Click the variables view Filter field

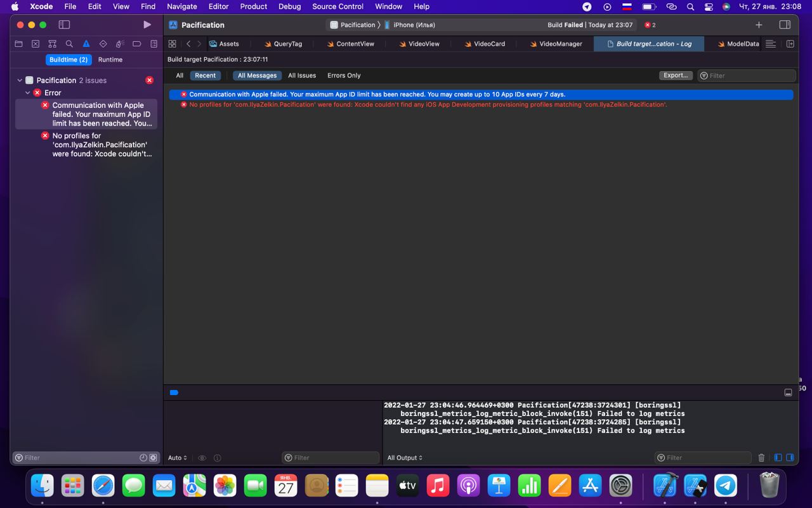coord(331,458)
